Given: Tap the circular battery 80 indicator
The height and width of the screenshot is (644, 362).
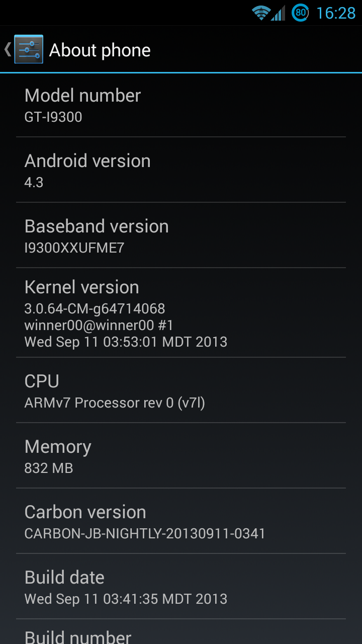Looking at the screenshot, I should 300,13.
